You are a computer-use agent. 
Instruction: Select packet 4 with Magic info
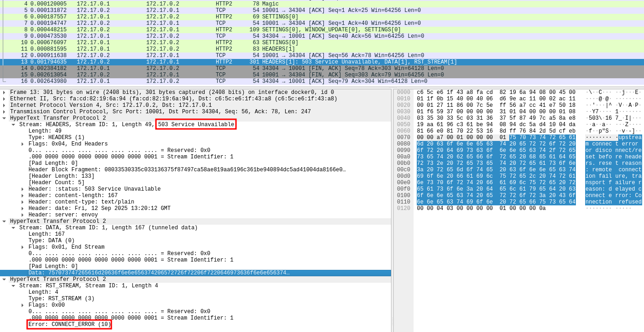[x=184, y=4]
